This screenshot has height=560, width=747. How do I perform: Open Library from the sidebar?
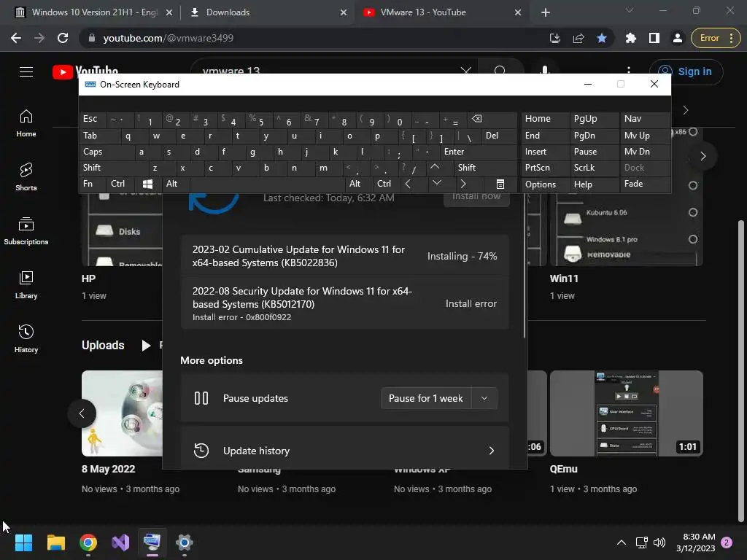pos(26,285)
